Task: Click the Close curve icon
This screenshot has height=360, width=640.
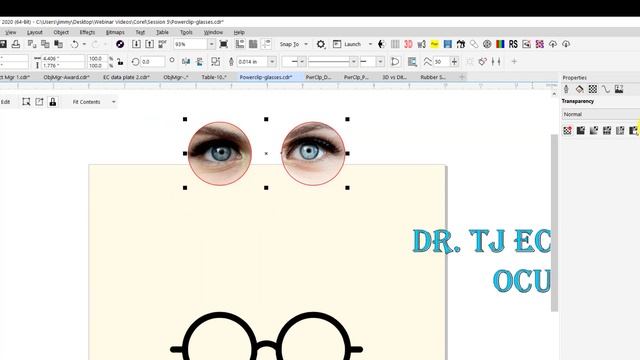Action: (x=395, y=62)
